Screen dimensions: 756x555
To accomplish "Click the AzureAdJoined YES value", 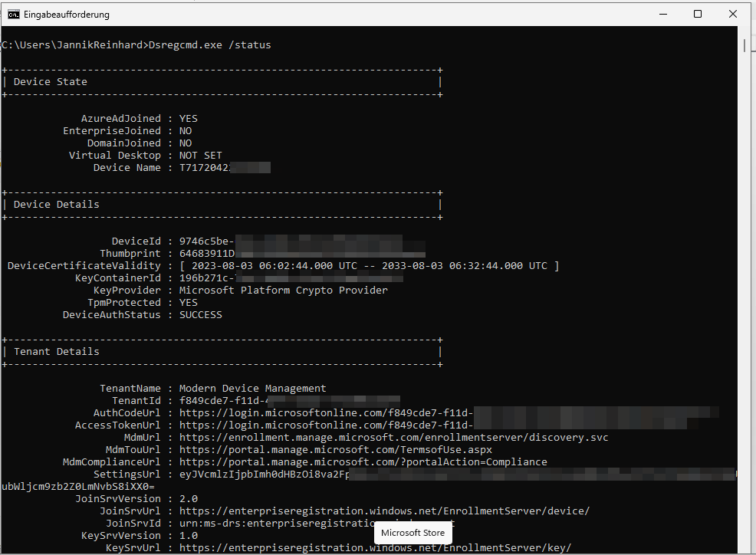I will point(188,119).
